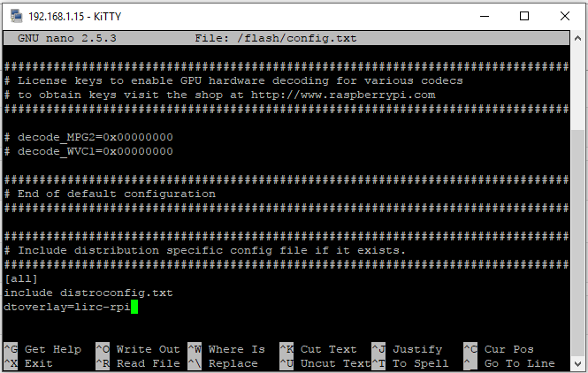Click the 'Include distribution specific config' comment
The image size is (588, 373).
point(205,250)
